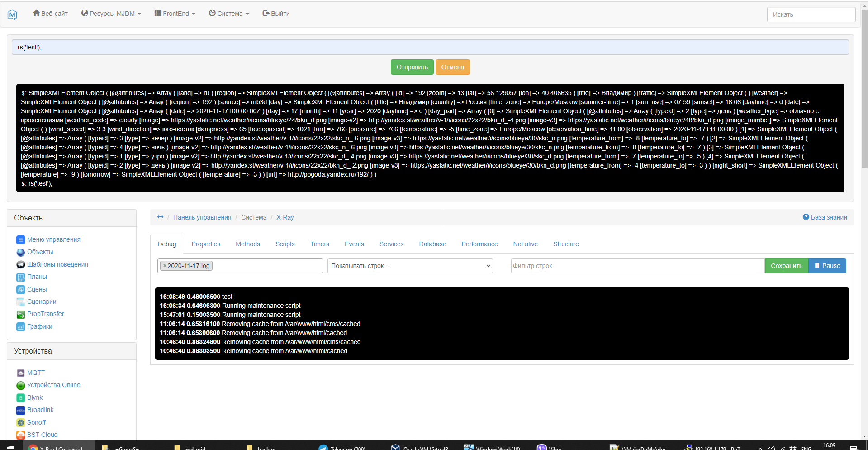Open the FrontEnd dropdown menu

(175, 14)
